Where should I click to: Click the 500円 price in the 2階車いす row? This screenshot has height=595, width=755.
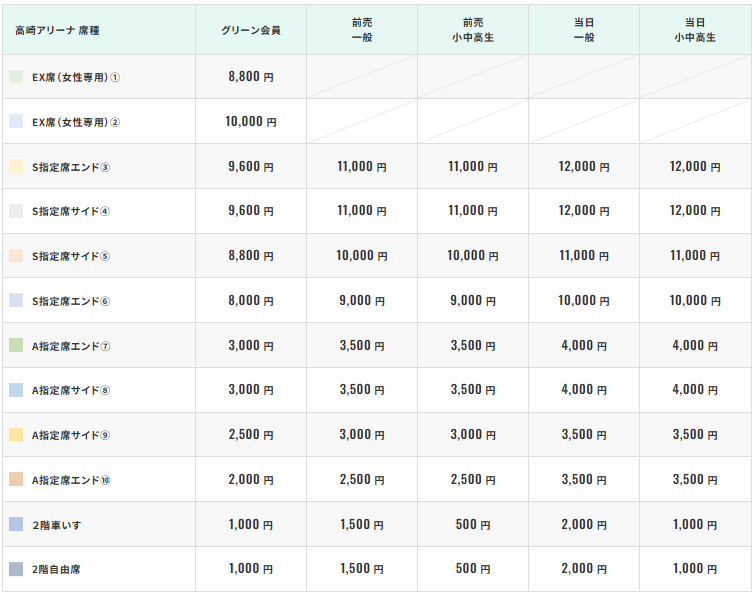pos(473,524)
